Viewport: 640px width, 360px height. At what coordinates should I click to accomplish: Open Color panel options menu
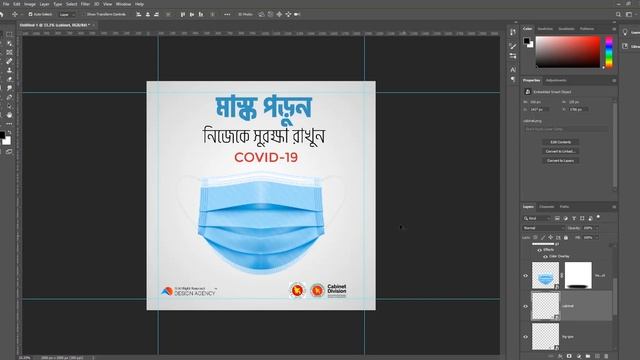click(x=614, y=29)
